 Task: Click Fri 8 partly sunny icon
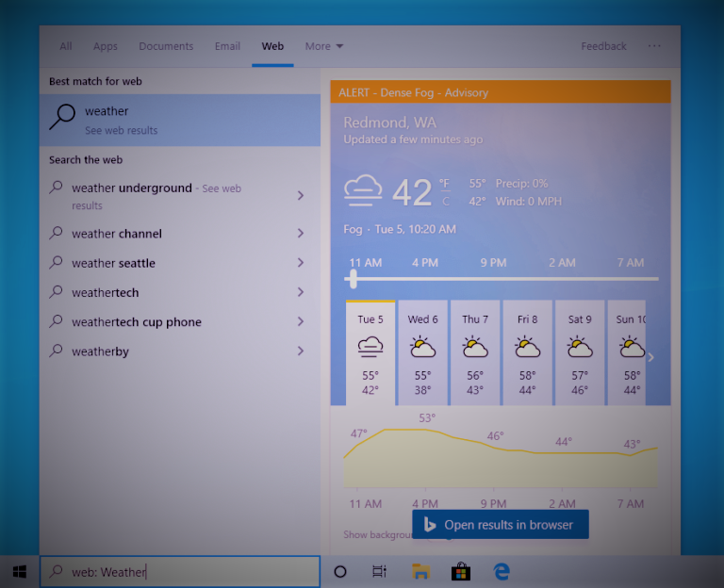click(x=527, y=347)
